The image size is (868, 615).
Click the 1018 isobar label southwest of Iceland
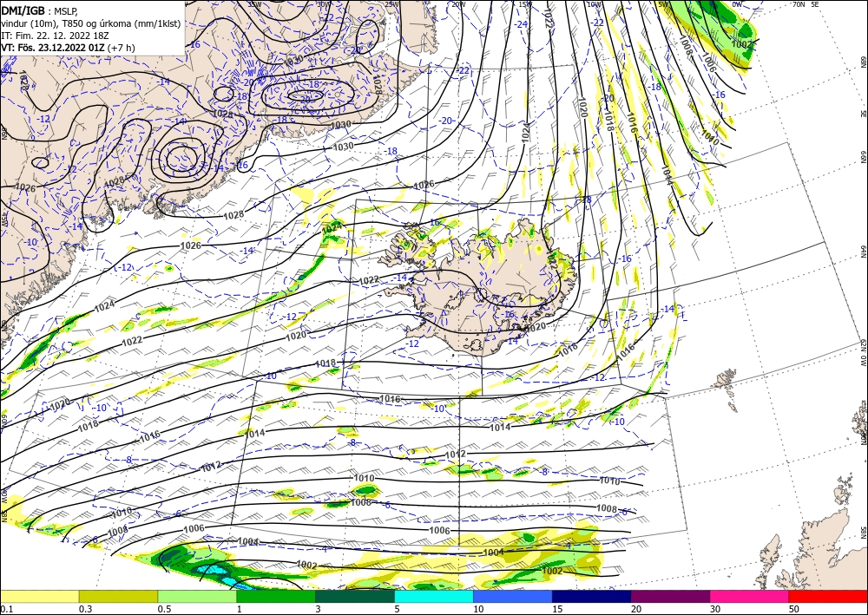pyautogui.click(x=325, y=363)
